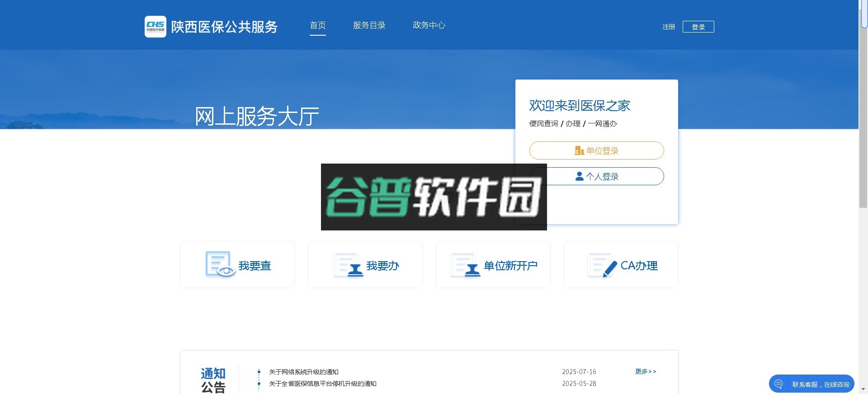
Task: Click the scrollbar down arrow
Action: [863, 389]
